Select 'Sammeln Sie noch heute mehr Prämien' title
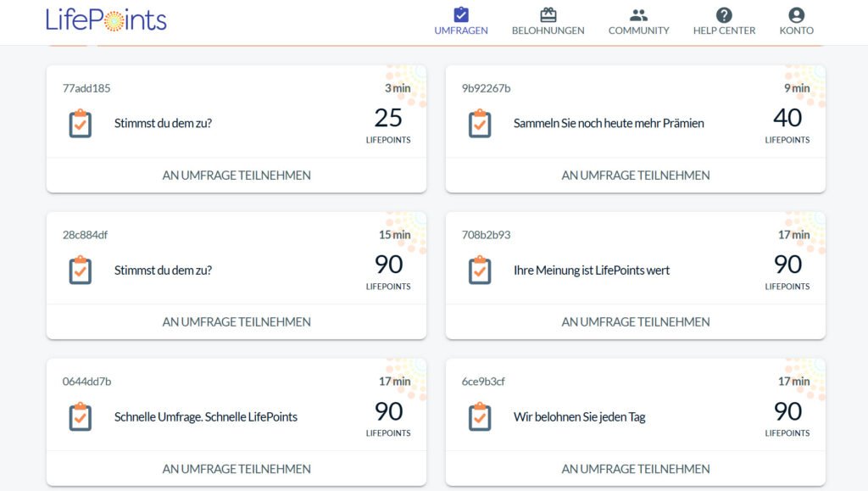This screenshot has height=491, width=868. 609,124
